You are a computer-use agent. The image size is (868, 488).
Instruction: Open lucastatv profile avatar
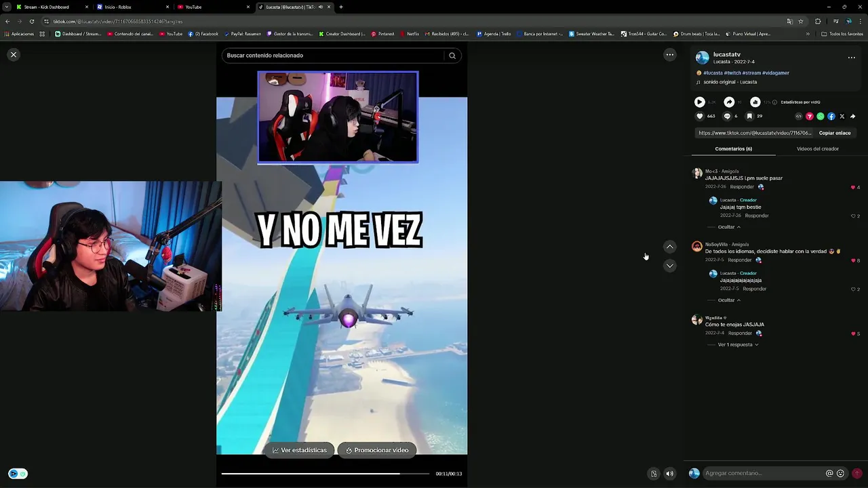703,58
